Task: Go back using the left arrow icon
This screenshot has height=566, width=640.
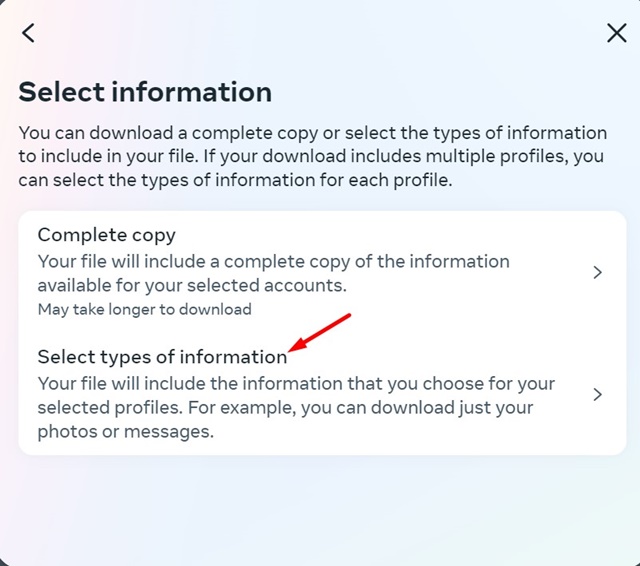Action: pyautogui.click(x=28, y=33)
